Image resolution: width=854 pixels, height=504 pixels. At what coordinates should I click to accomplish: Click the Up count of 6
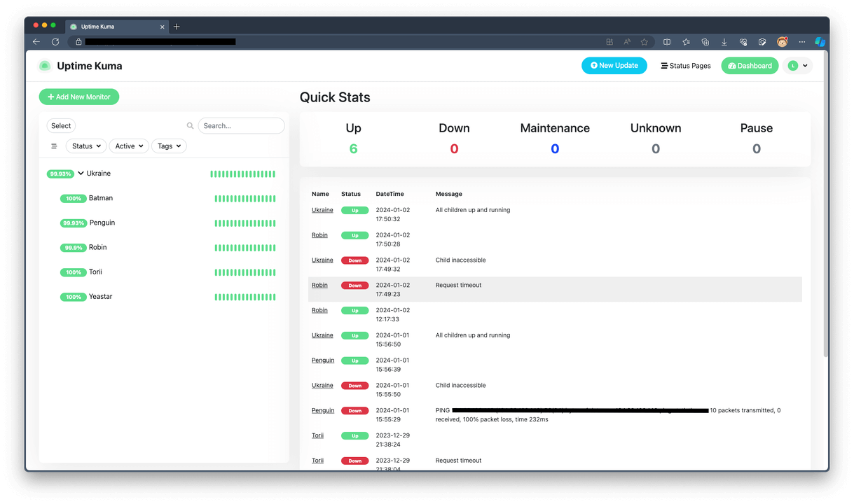click(x=353, y=148)
